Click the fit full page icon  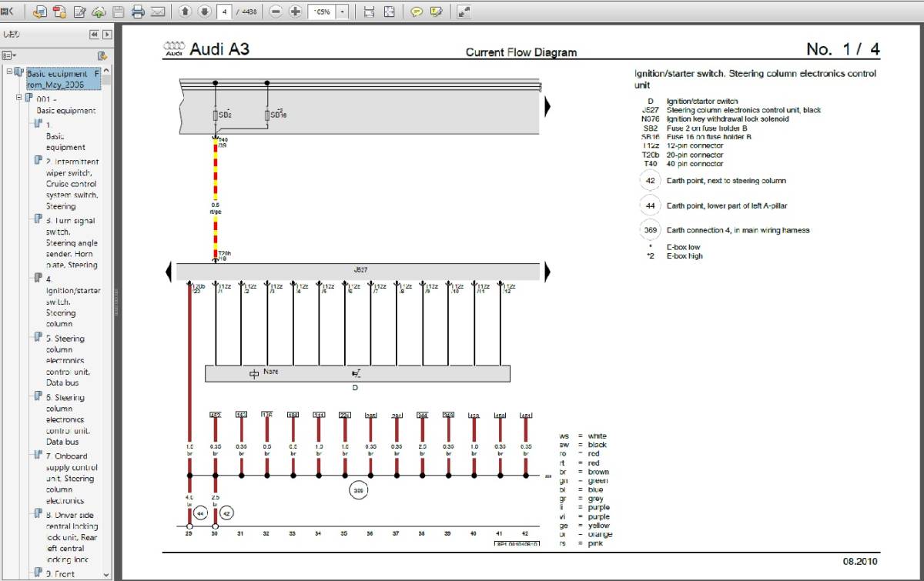click(x=389, y=12)
